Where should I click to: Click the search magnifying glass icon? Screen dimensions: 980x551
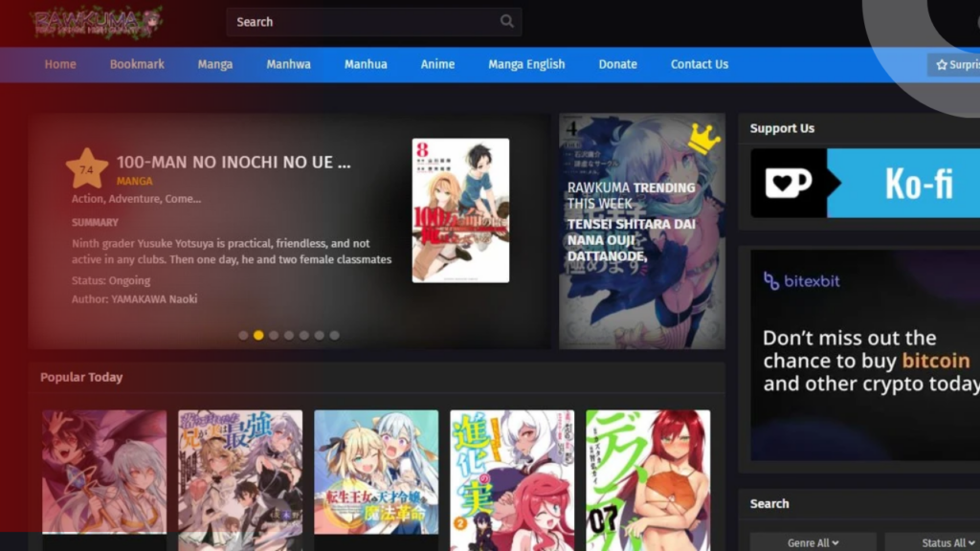tap(506, 22)
